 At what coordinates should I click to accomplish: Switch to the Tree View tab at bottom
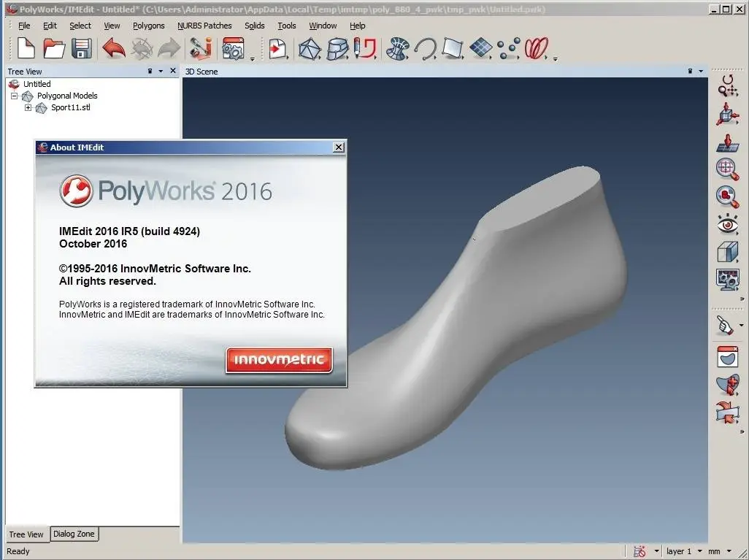pos(26,534)
